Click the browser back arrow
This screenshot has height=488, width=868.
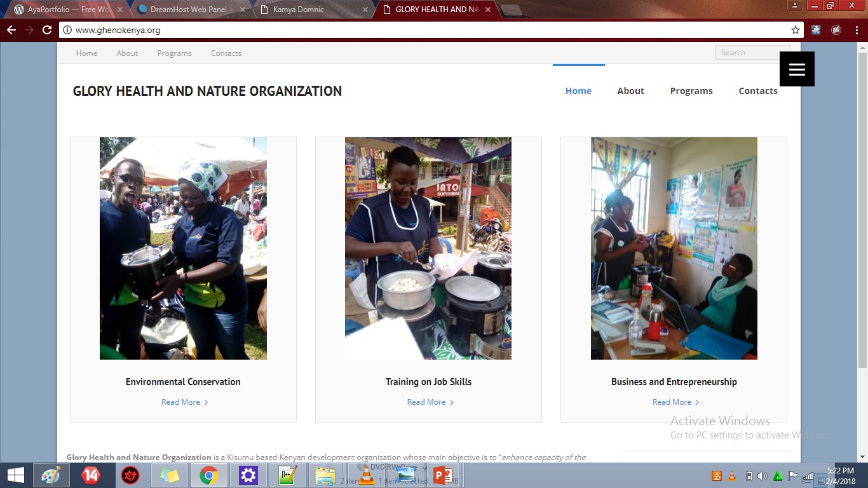11,30
